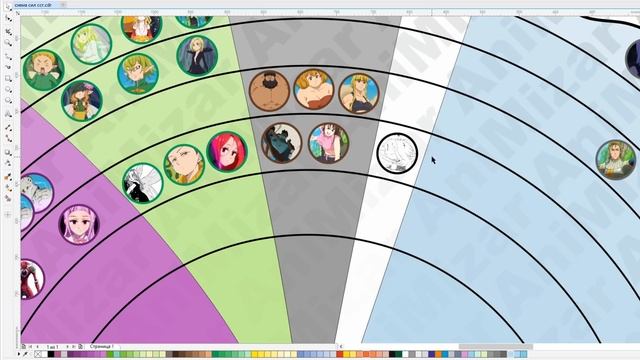Screen dimensions: 640x360
Task: Pick the Connector line tool
Action: click(8, 139)
